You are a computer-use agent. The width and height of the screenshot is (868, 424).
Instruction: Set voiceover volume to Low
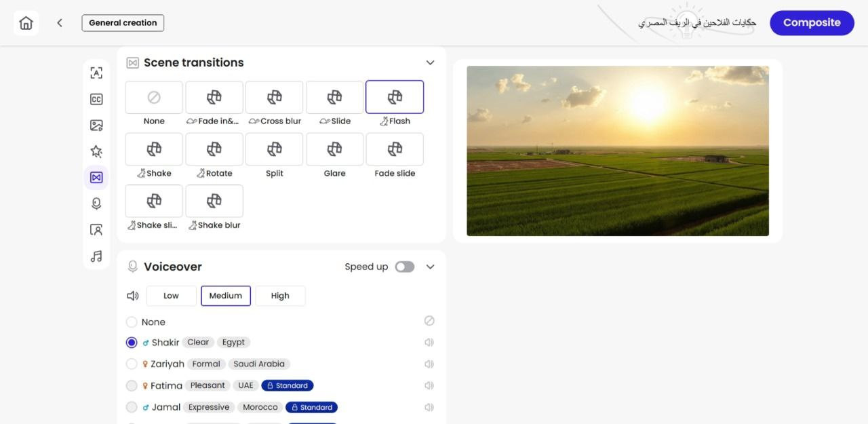(x=171, y=296)
